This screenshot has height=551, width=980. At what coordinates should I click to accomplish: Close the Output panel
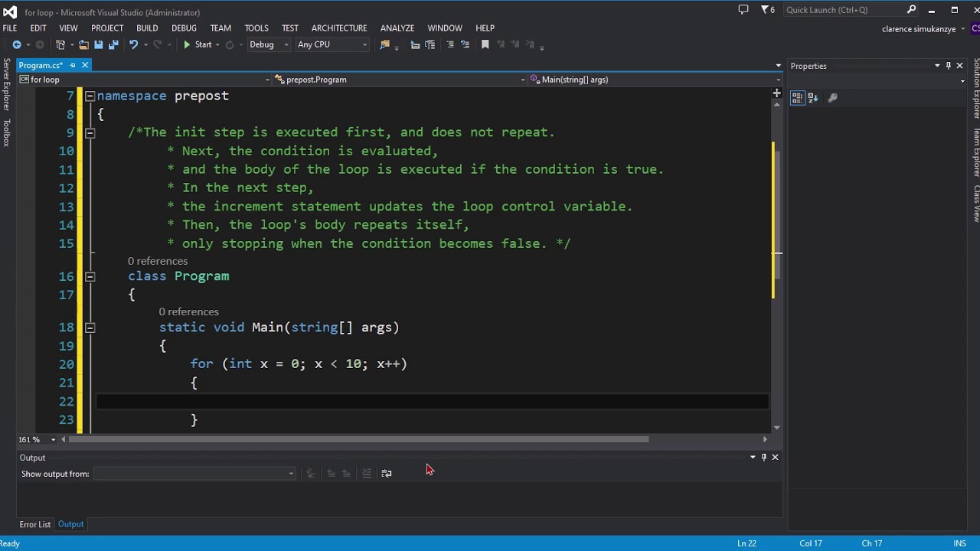click(x=775, y=457)
